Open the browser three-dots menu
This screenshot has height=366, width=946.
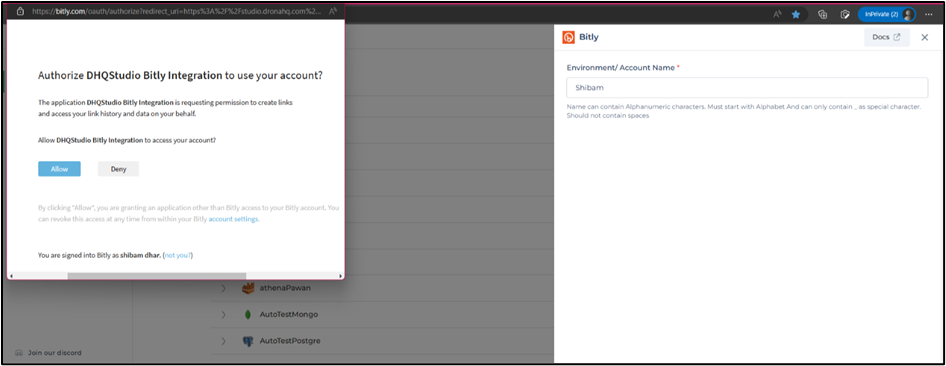(x=929, y=14)
